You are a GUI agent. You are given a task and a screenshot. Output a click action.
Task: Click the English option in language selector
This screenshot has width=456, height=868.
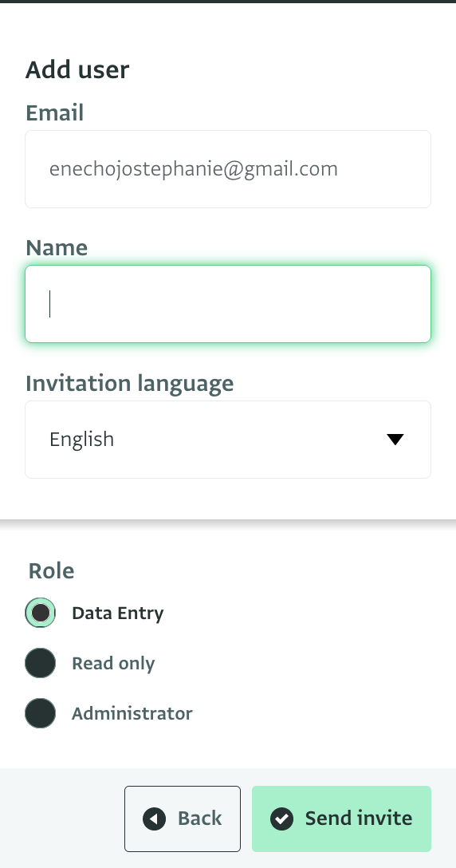pyautogui.click(x=82, y=440)
